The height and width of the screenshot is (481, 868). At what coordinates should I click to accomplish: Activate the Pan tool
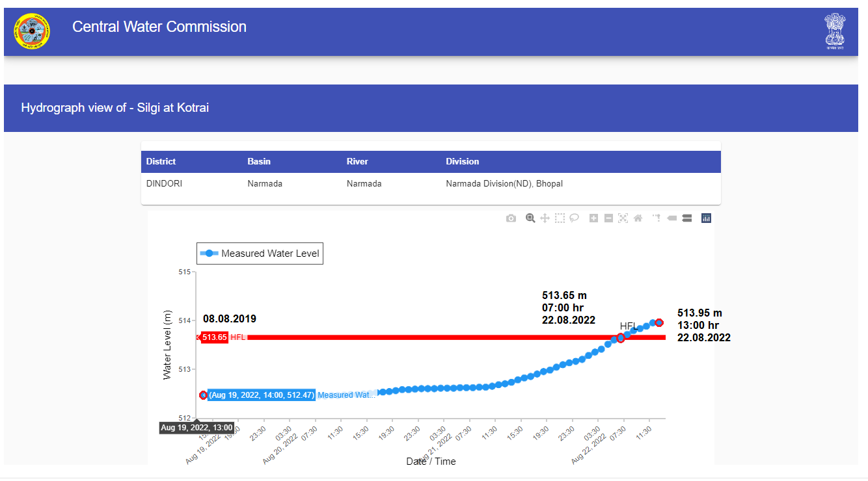545,218
